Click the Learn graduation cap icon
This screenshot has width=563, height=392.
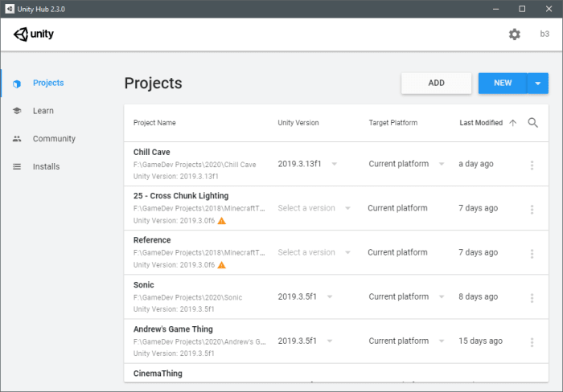17,111
